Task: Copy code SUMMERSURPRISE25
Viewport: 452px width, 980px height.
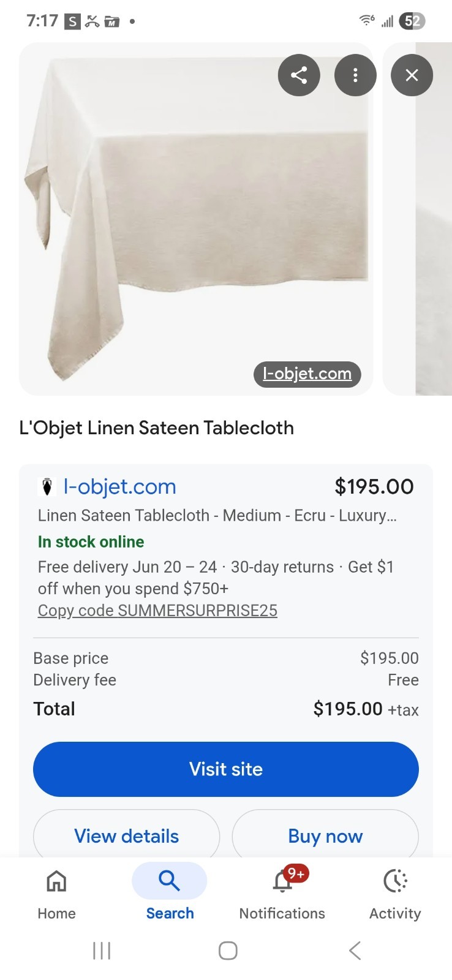Action: (157, 610)
